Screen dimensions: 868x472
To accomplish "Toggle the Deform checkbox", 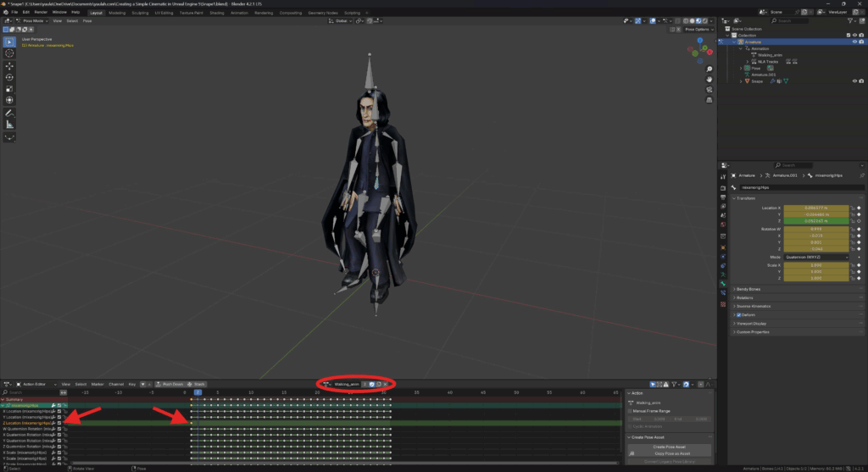I will tap(738, 314).
